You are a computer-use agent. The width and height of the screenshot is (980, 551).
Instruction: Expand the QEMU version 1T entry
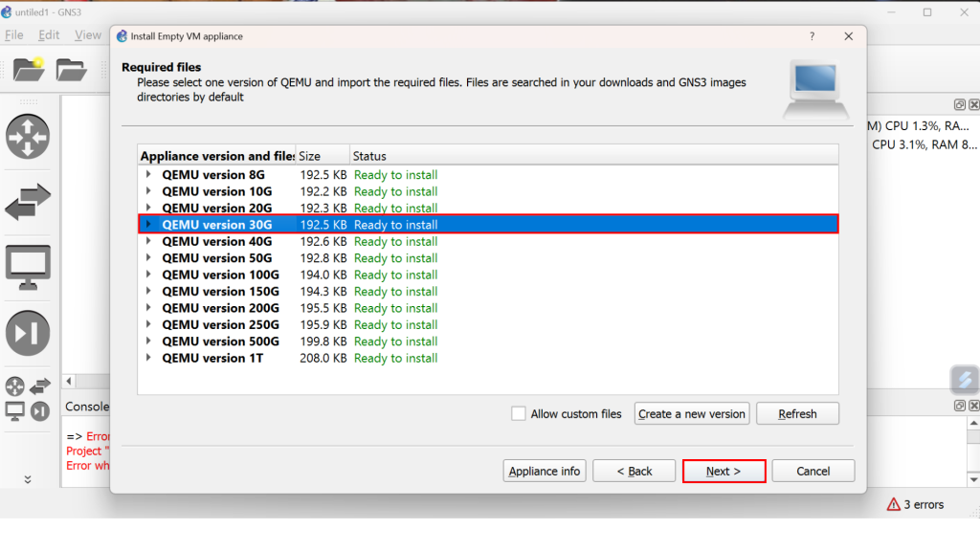[x=147, y=358]
